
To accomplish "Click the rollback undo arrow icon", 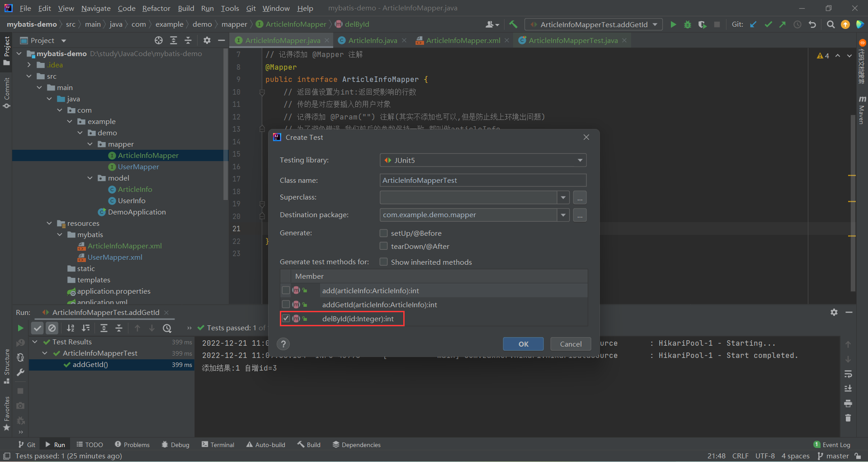I will pyautogui.click(x=812, y=24).
